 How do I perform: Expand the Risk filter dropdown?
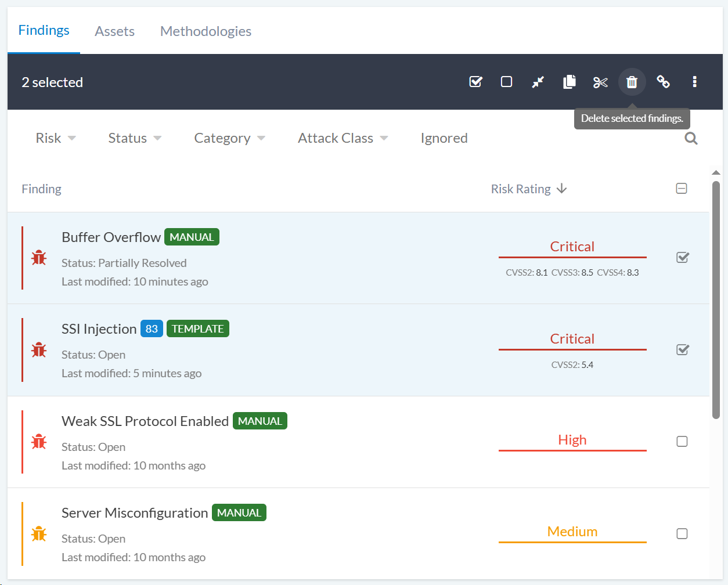[x=56, y=138]
